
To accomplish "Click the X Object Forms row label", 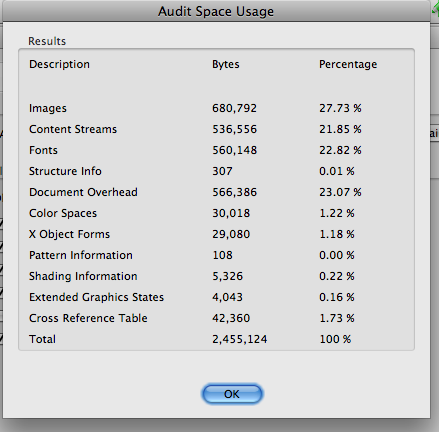I will [x=69, y=234].
